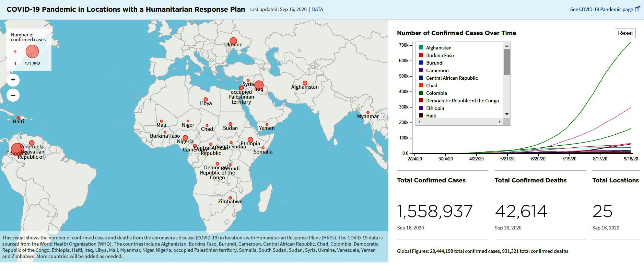Open the DATA link in header
This screenshot has width=644, height=271.
pos(317,9)
